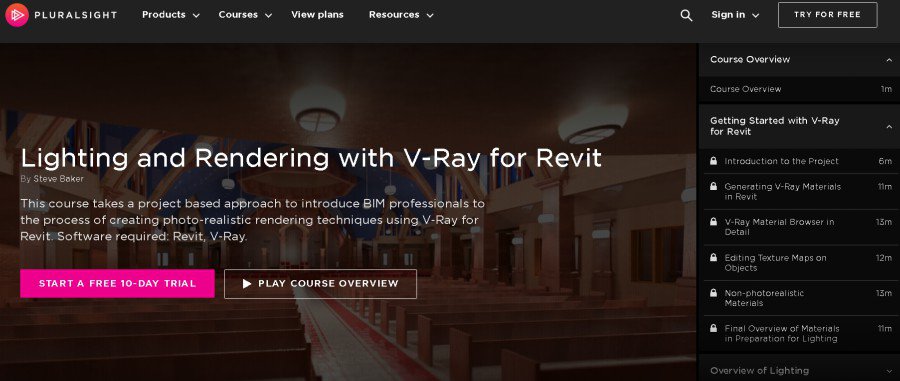Select Final Overview of Materials lesson
Image resolution: width=900 pixels, height=381 pixels.
point(799,334)
